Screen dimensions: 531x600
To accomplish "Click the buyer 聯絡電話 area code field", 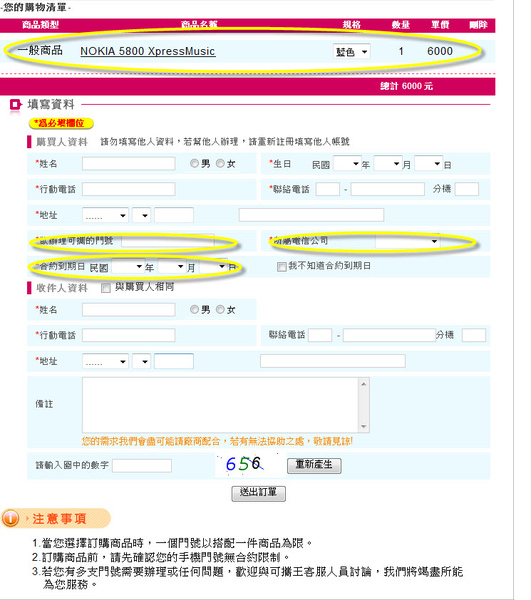I will click(x=328, y=189).
